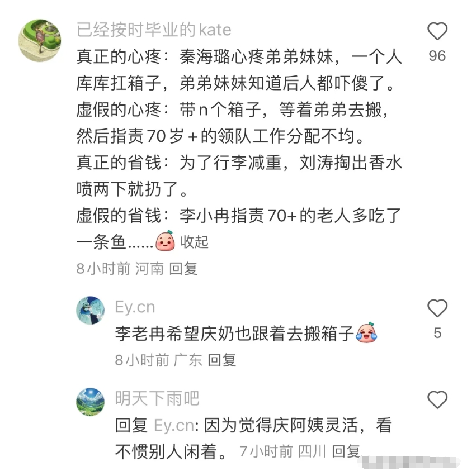Open the 明天下雨吧 username
467x476 pixels.
(x=157, y=398)
